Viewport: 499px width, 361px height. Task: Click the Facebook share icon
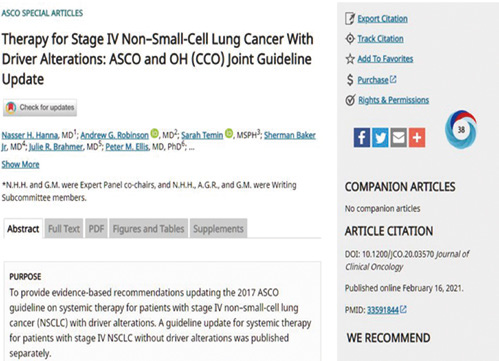coord(362,137)
